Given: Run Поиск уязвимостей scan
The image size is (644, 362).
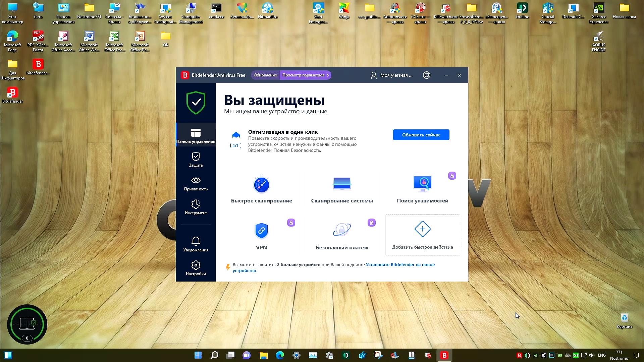Looking at the screenshot, I should coord(422,189).
